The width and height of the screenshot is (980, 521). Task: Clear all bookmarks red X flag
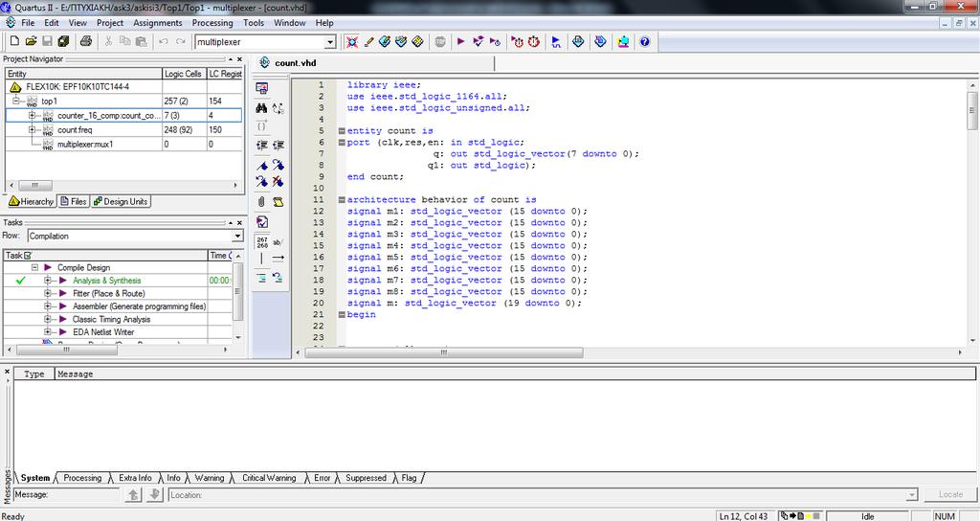click(x=278, y=181)
